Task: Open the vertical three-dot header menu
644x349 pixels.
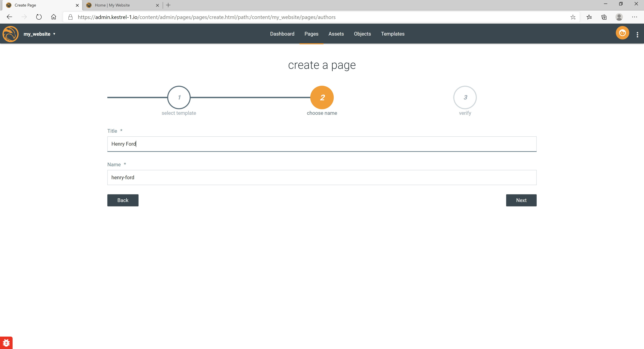Action: click(x=637, y=35)
